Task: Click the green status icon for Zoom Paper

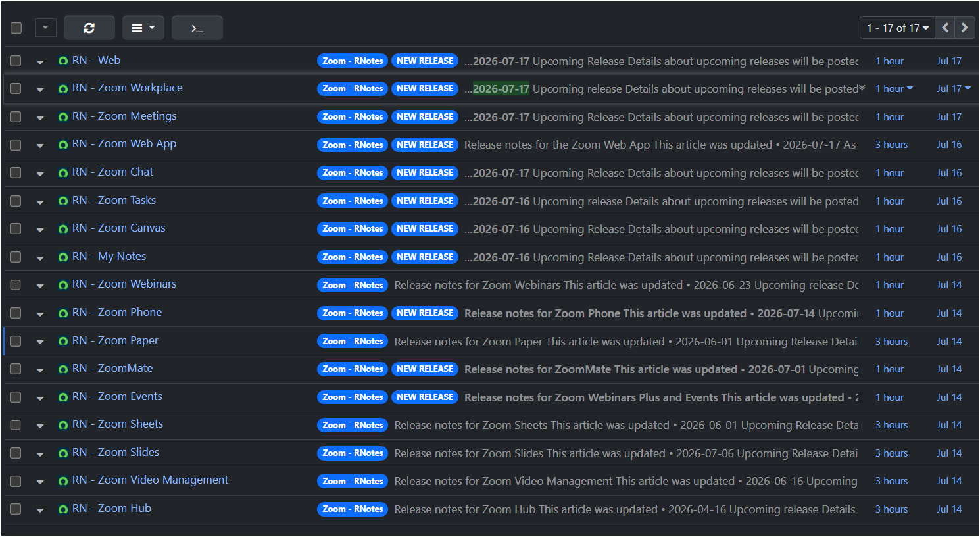Action: click(63, 342)
